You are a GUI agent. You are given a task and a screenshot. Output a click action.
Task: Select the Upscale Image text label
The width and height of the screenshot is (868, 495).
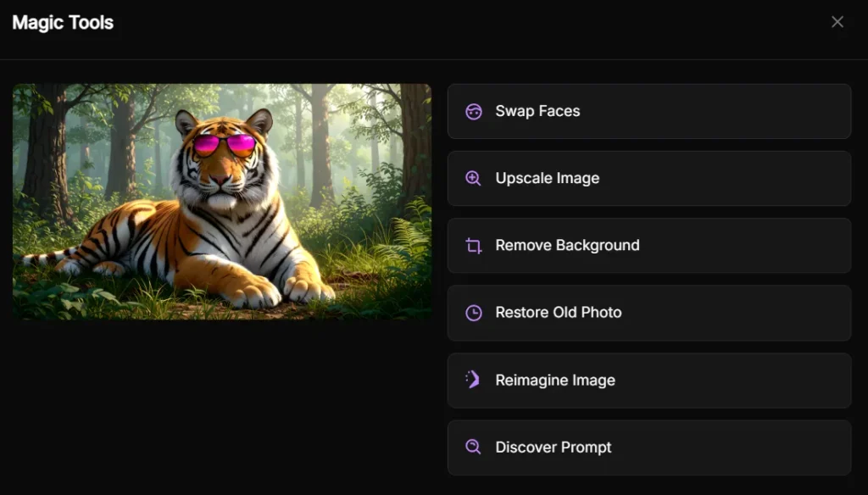pos(547,178)
